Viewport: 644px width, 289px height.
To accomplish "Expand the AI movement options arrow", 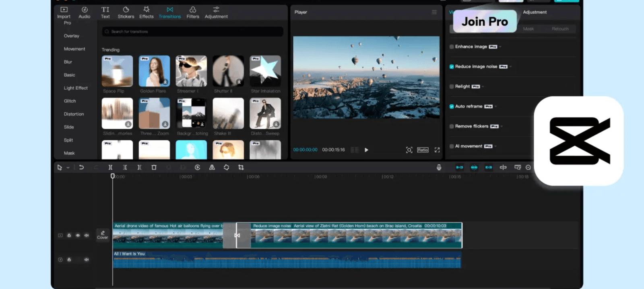I will [496, 146].
